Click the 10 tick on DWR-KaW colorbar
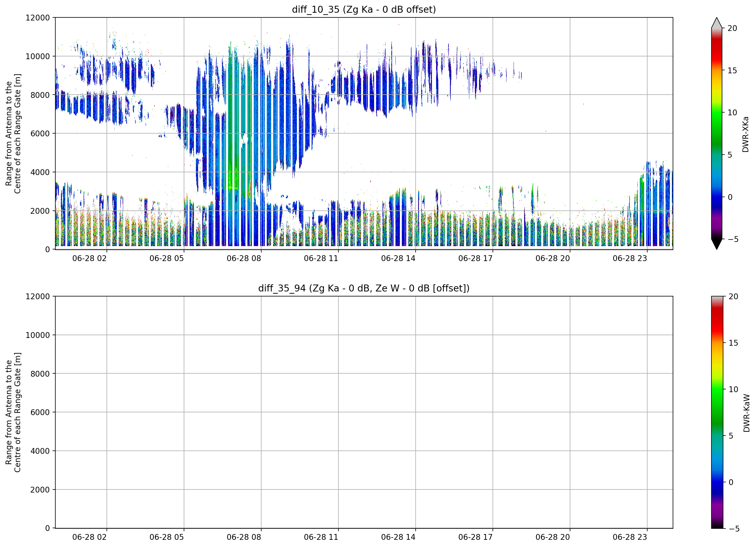756x547 pixels. (733, 389)
